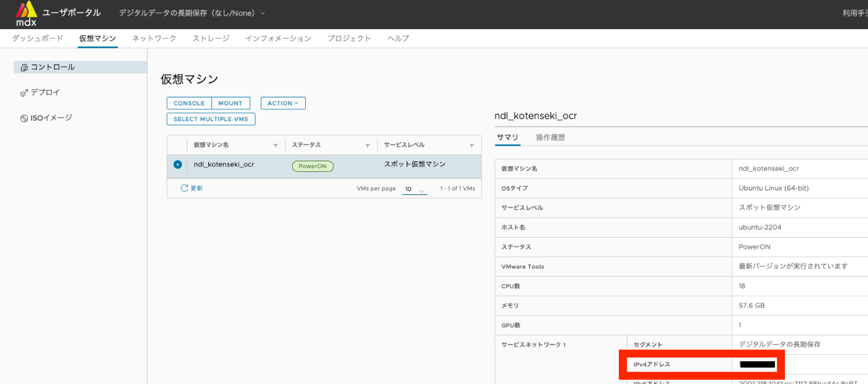
Task: Click the 利用手引 link in header
Action: point(855,13)
